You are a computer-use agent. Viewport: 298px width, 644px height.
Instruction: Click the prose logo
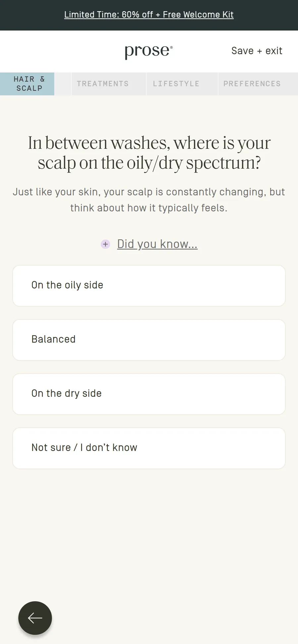pos(149,51)
